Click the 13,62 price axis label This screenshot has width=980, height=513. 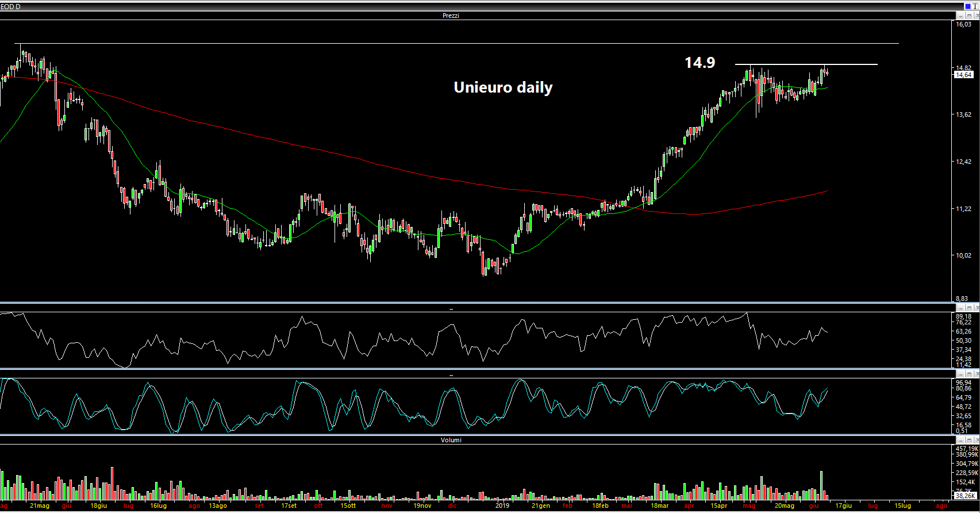pyautogui.click(x=963, y=114)
